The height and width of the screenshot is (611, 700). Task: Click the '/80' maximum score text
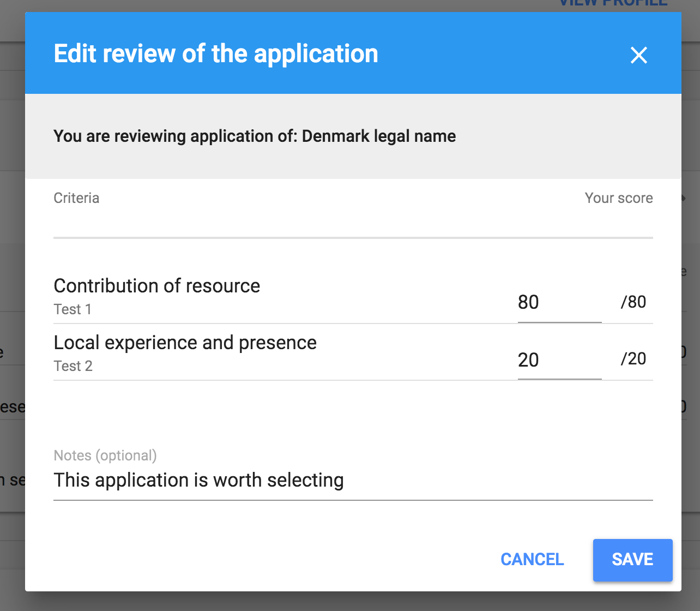[633, 302]
